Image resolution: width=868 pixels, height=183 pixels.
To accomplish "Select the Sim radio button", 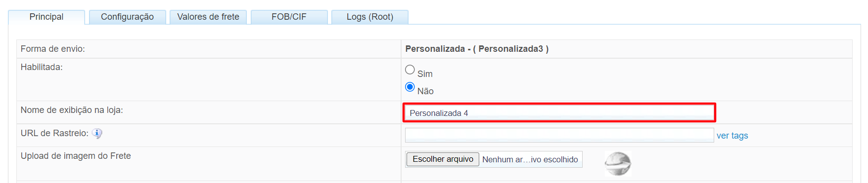I will [410, 70].
